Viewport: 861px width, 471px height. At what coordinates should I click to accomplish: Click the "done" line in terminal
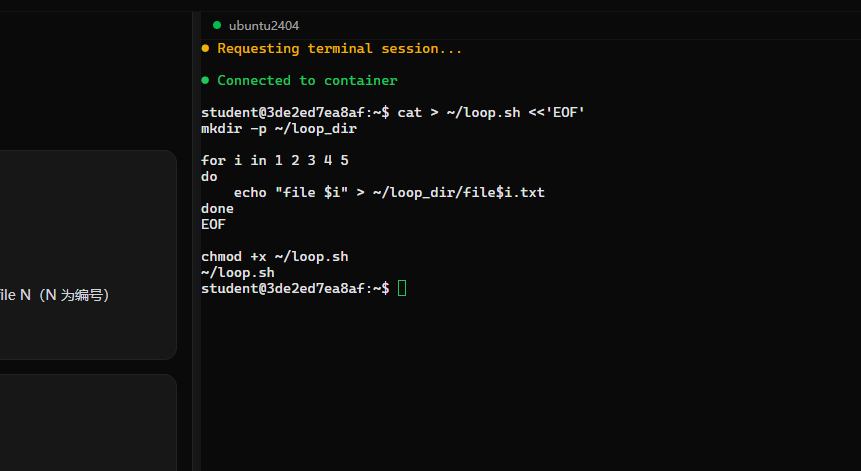[x=217, y=209]
